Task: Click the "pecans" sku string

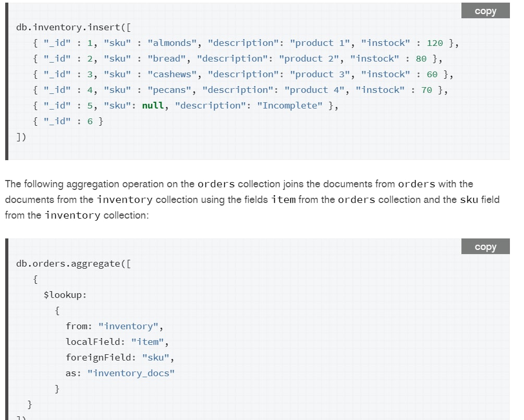Action: pyautogui.click(x=169, y=90)
